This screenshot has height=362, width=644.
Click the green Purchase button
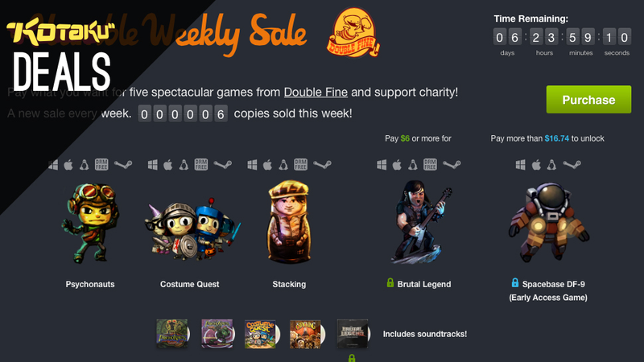[588, 99]
